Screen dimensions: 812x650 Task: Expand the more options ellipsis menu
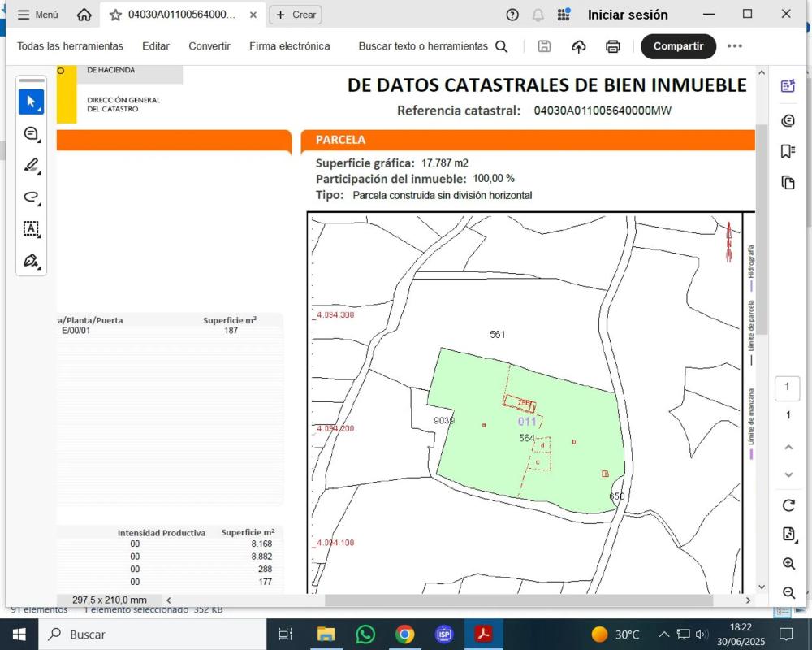[735, 46]
